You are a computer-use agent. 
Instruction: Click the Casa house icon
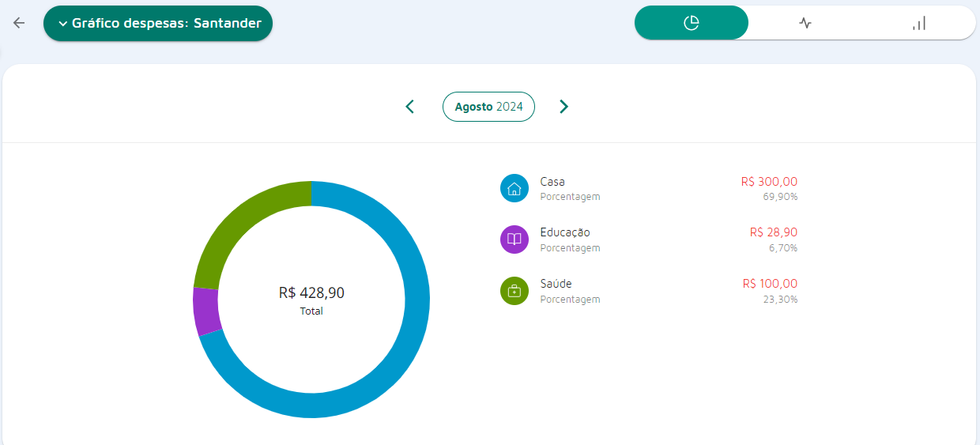(514, 188)
